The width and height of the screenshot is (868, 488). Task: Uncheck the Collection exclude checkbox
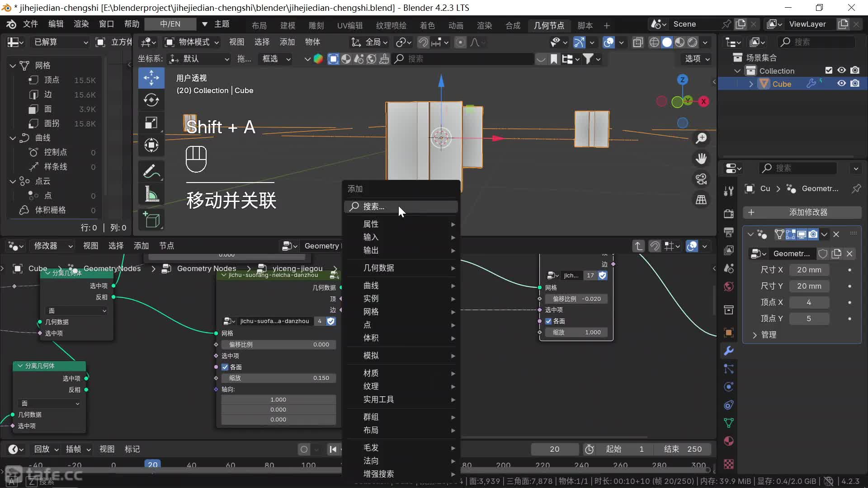click(829, 70)
